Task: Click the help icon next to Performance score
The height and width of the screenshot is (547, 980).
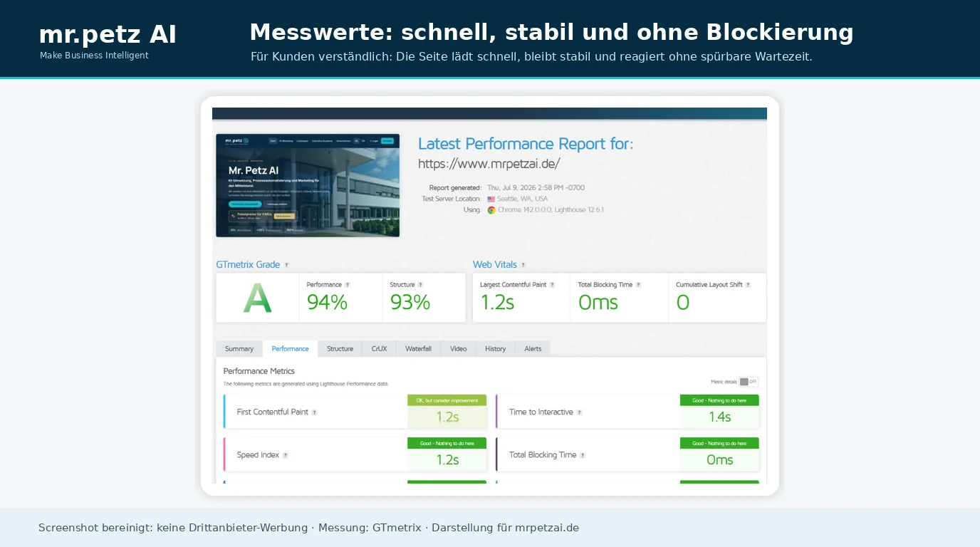Action: click(x=348, y=285)
